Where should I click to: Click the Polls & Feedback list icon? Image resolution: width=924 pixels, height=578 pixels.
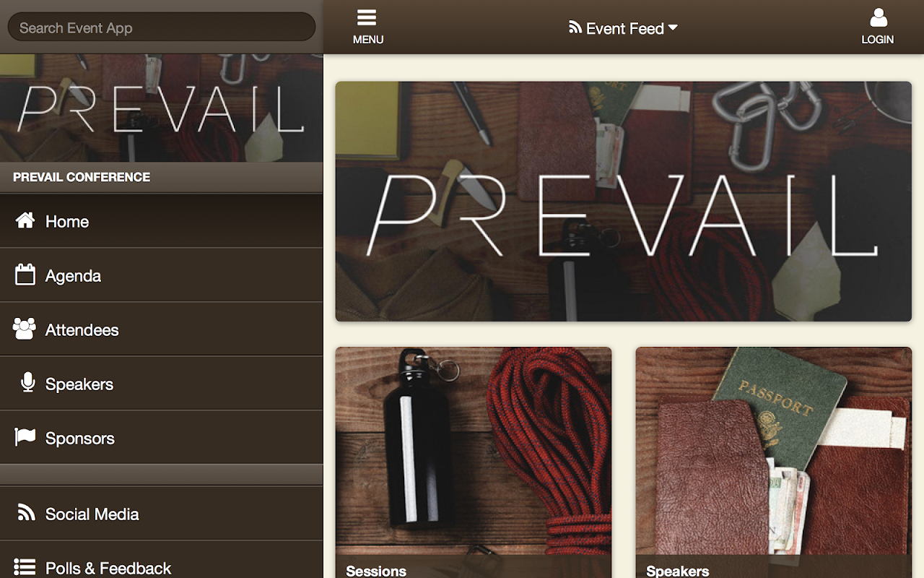pyautogui.click(x=25, y=567)
